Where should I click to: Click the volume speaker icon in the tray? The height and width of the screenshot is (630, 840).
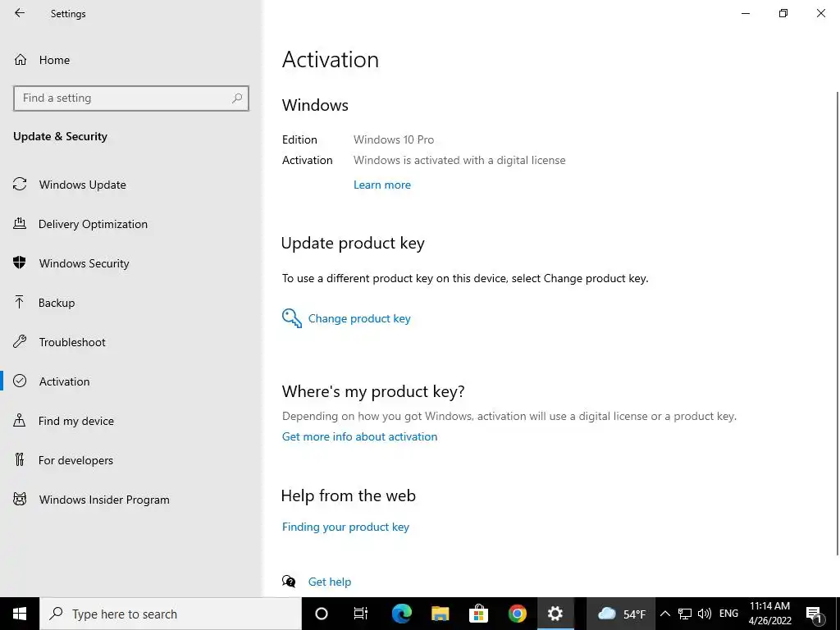tap(705, 614)
